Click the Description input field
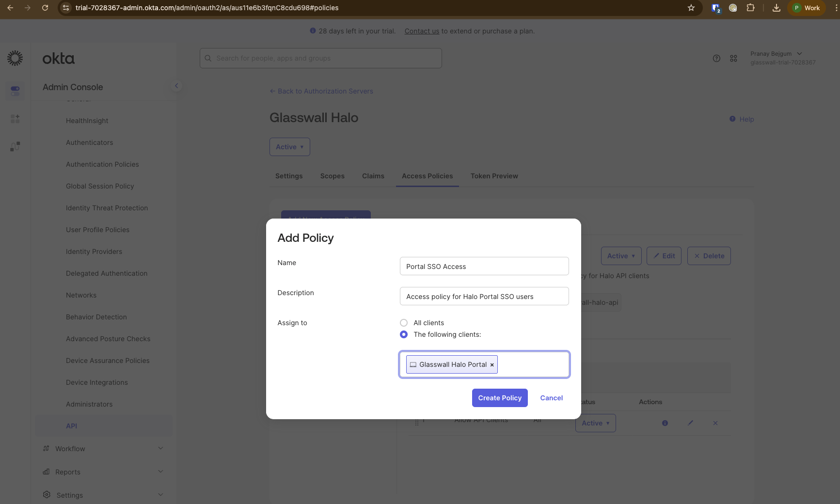 pos(484,296)
